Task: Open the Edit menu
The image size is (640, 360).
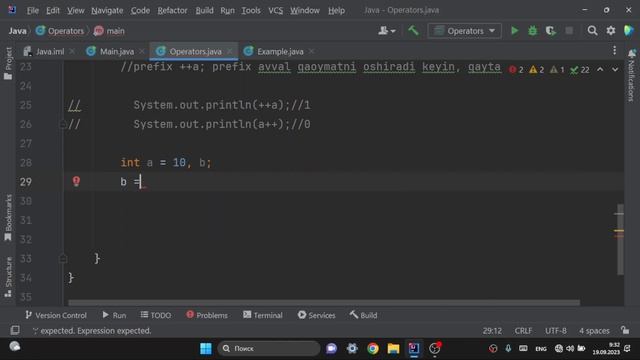Action: (53, 11)
